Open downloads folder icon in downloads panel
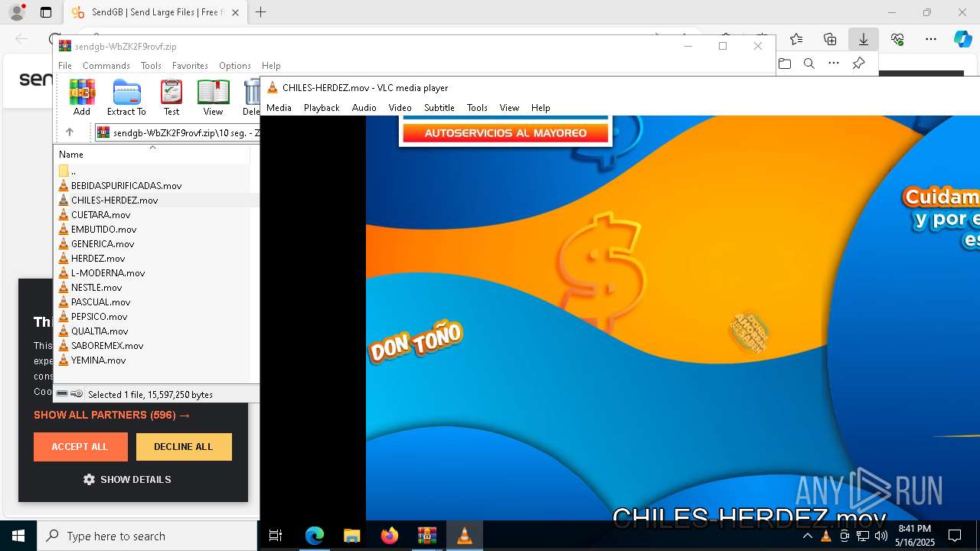This screenshot has width=980, height=551. click(784, 64)
